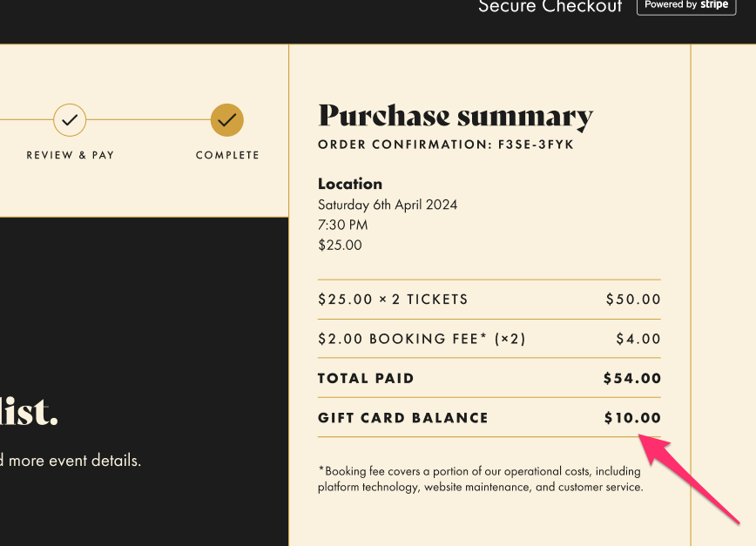Select the REVIEW & PAY step label
Viewport: 756px width, 546px height.
(x=71, y=155)
